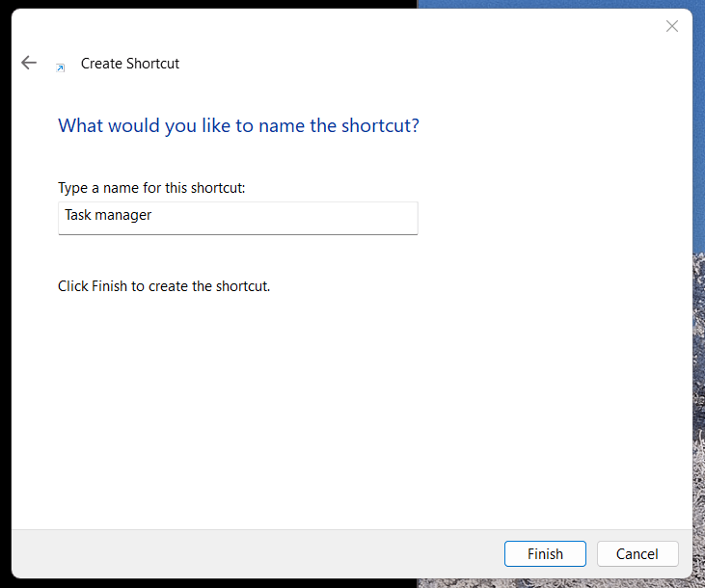
Task: Click the "Click Finish to create" instruction text
Action: coord(164,286)
